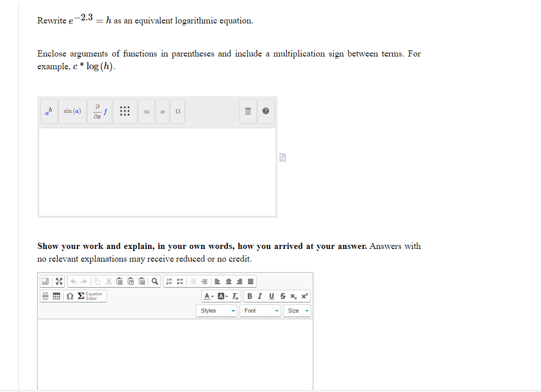Open help with the question mark icon
This screenshot has width=541, height=392.
tap(265, 111)
